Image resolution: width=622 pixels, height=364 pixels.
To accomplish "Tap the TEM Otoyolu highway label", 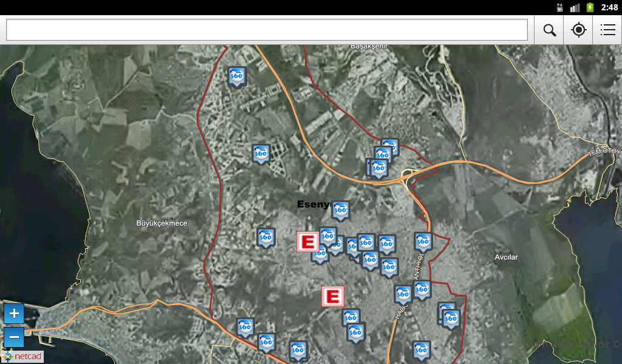I will coord(604,152).
